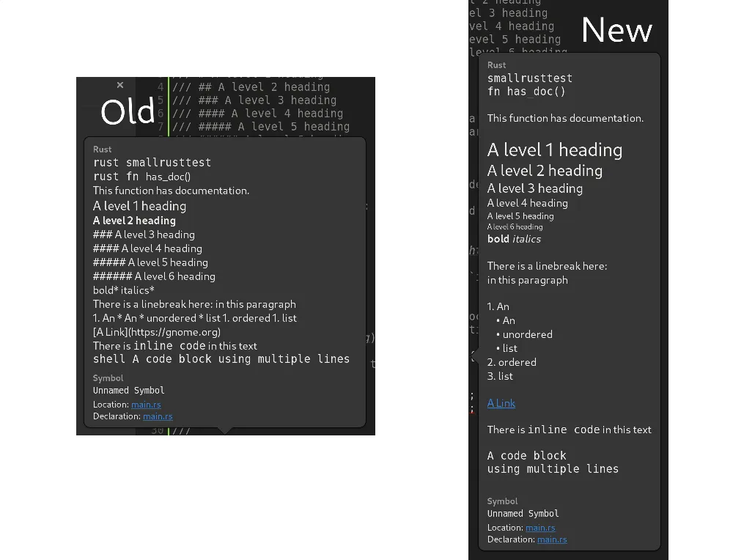Click 'fn has_doc()' signature in New popover

click(526, 92)
